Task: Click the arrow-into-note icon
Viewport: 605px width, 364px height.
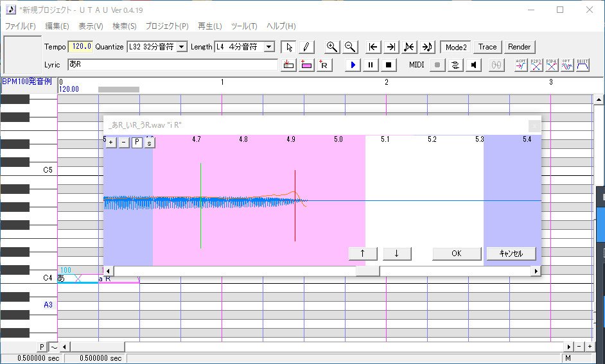Action: (427, 47)
